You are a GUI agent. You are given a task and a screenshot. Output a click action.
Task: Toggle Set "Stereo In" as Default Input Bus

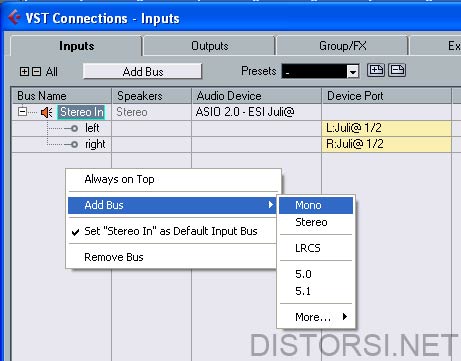tap(172, 231)
